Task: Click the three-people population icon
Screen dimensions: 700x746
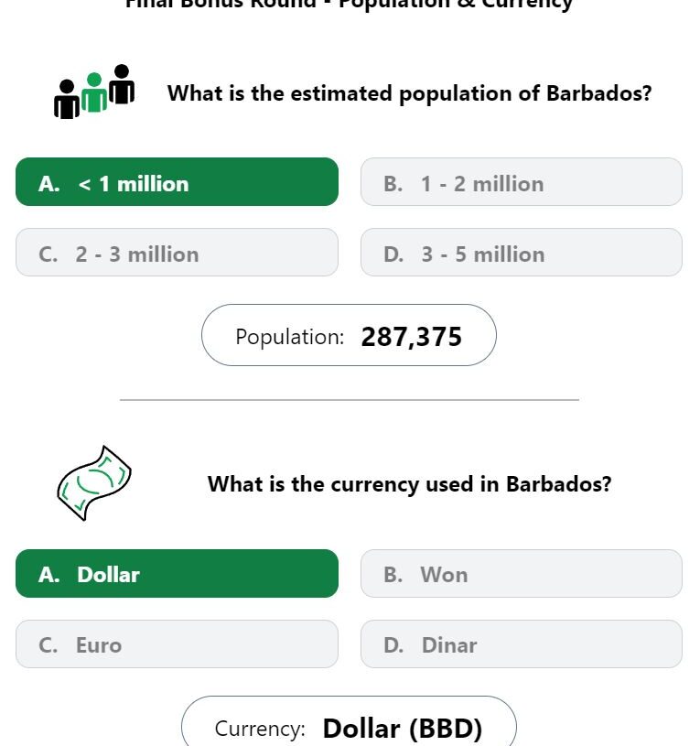Action: click(94, 92)
